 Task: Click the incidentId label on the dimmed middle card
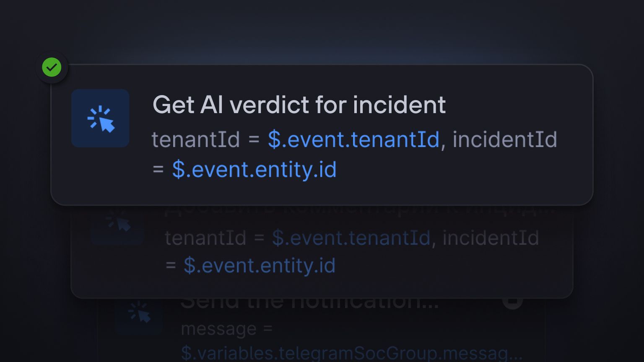(491, 238)
